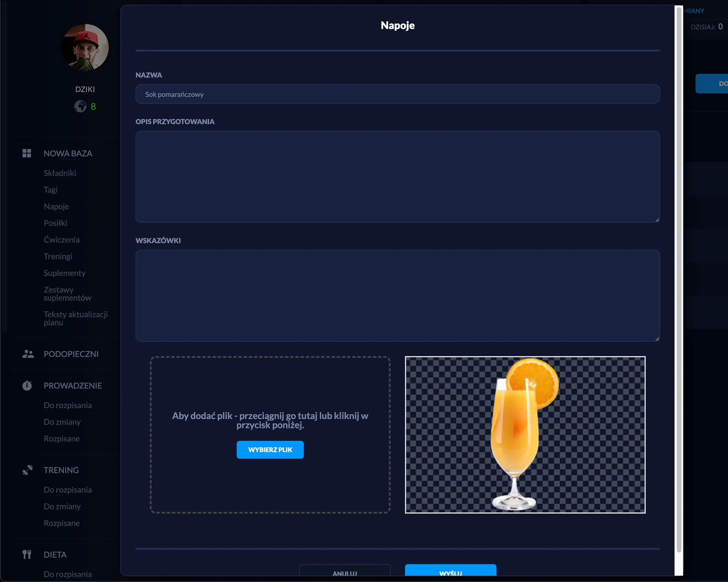Open NOWA BAZA section
The width and height of the screenshot is (728, 582).
pos(68,153)
